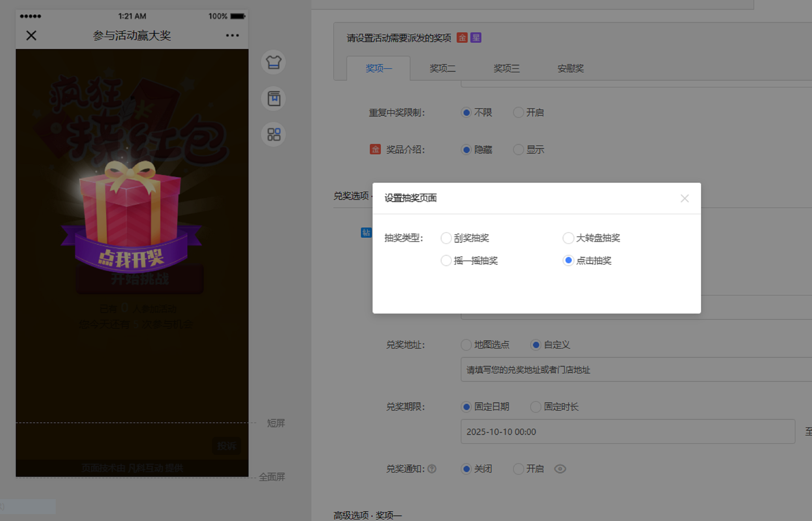Click the 2025-10-10 00:00 date field
Screen dimensions: 812x521
tap(627, 432)
